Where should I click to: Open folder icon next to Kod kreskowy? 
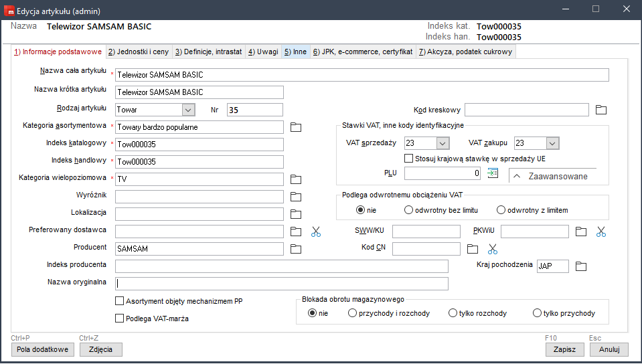tap(600, 110)
